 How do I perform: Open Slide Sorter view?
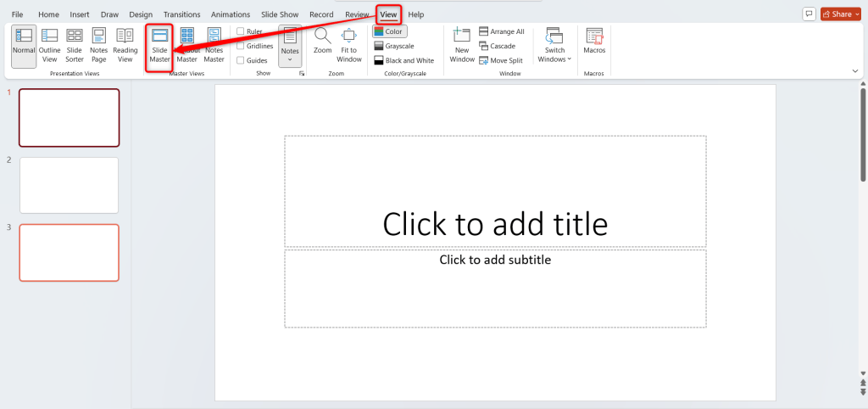coord(75,46)
